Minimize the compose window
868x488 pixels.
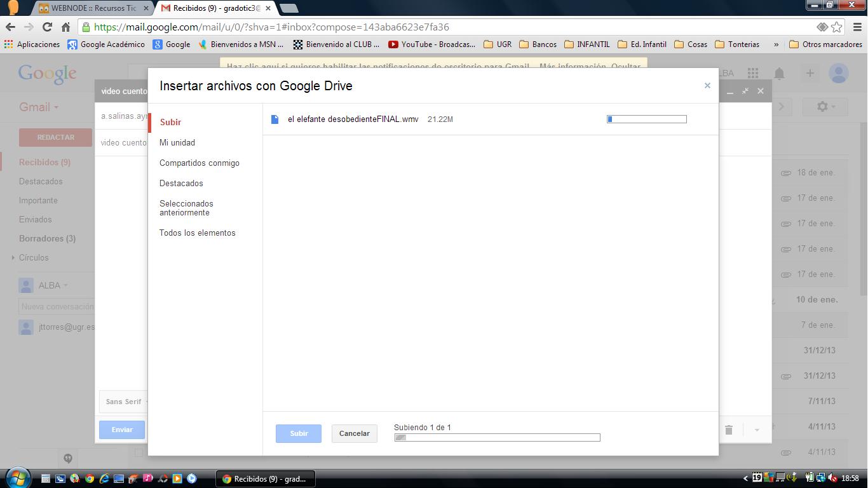[730, 91]
